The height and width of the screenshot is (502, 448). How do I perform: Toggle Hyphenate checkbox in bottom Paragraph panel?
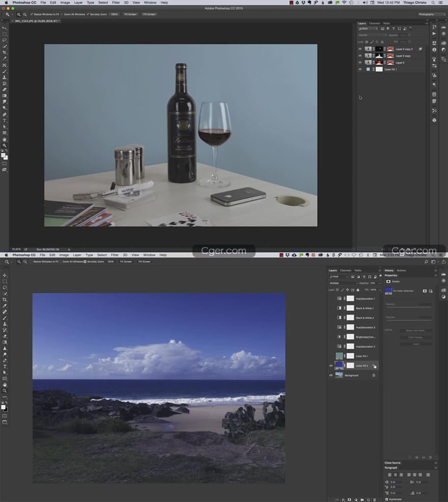(x=387, y=499)
